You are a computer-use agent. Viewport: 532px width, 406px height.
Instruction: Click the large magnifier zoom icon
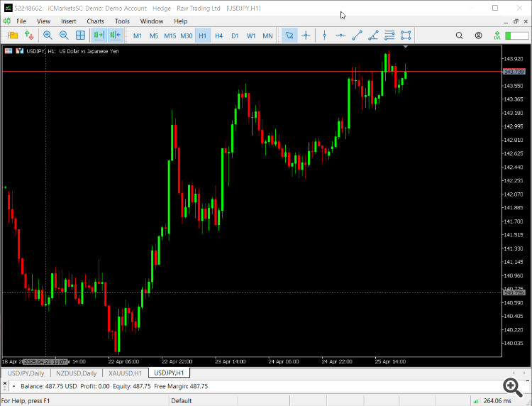coord(513,388)
